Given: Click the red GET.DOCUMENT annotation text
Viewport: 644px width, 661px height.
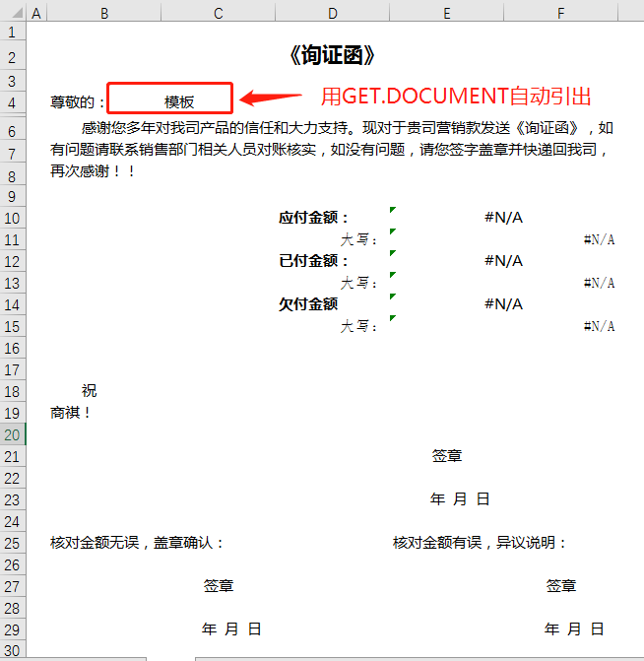Looking at the screenshot, I should 456,97.
